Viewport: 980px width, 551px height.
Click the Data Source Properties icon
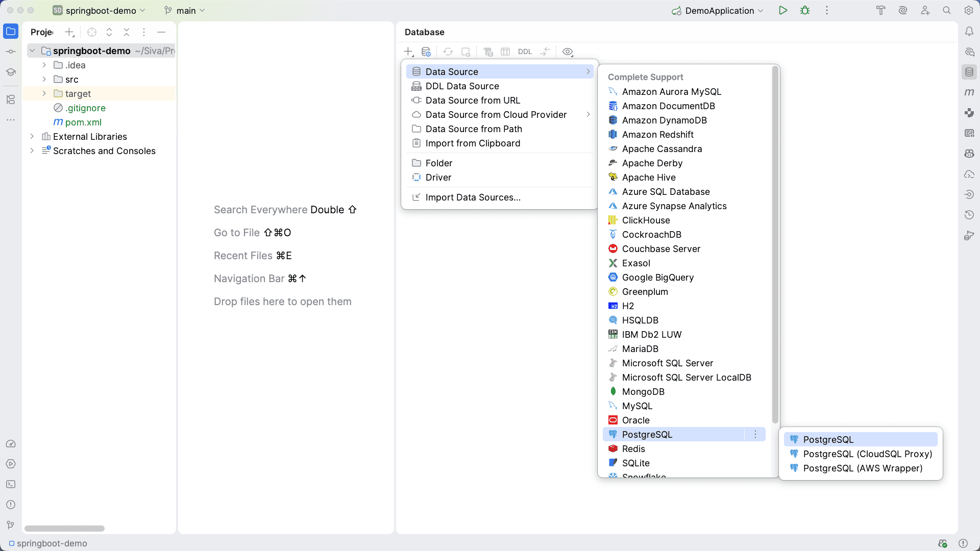click(426, 52)
